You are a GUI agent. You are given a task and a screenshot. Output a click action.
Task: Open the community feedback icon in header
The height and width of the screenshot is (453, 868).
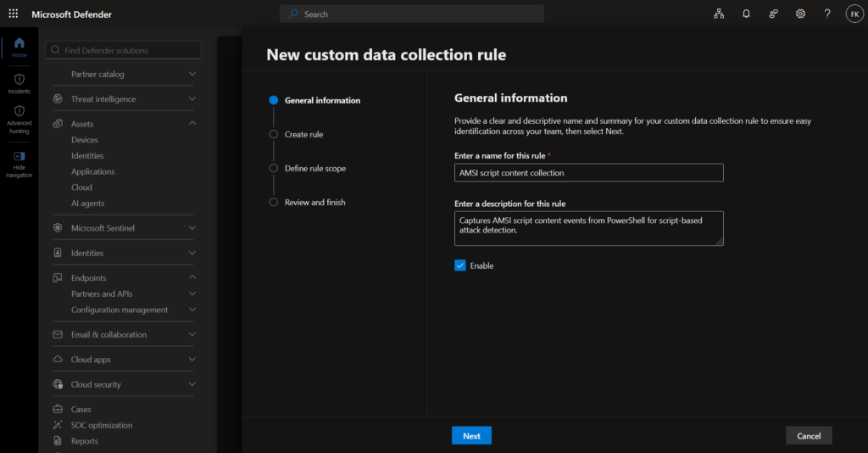(773, 14)
